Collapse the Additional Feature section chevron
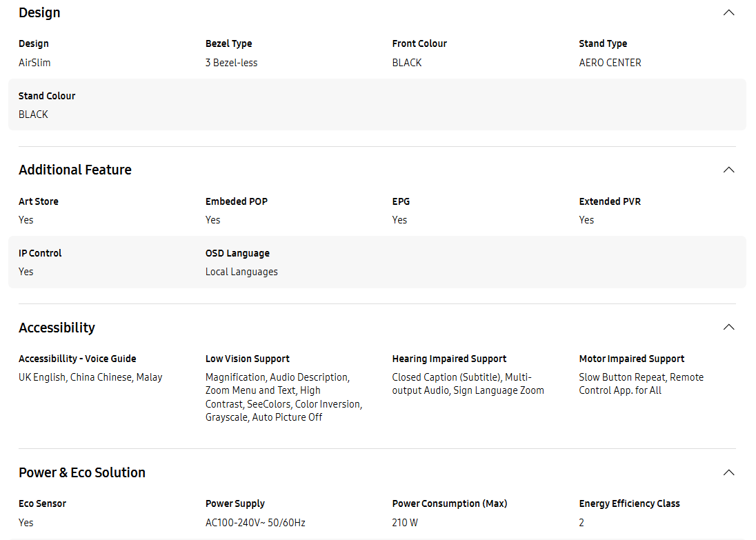This screenshot has height=540, width=756. point(728,170)
